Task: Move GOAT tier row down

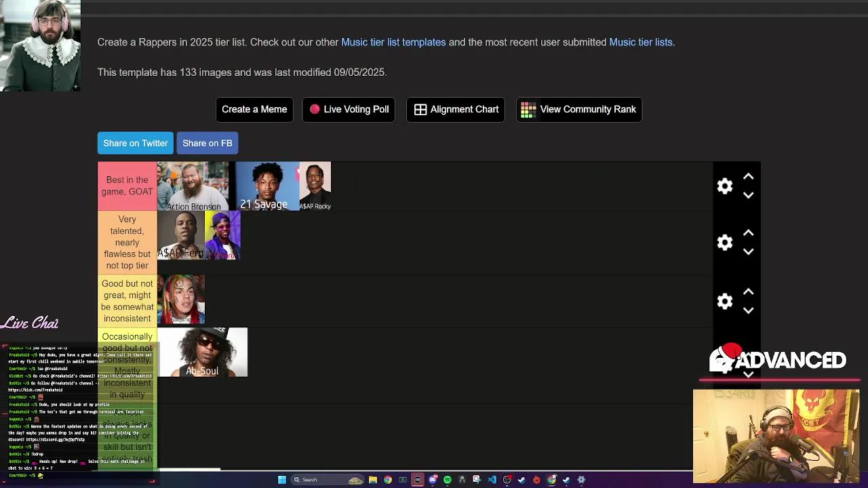Action: 748,195
